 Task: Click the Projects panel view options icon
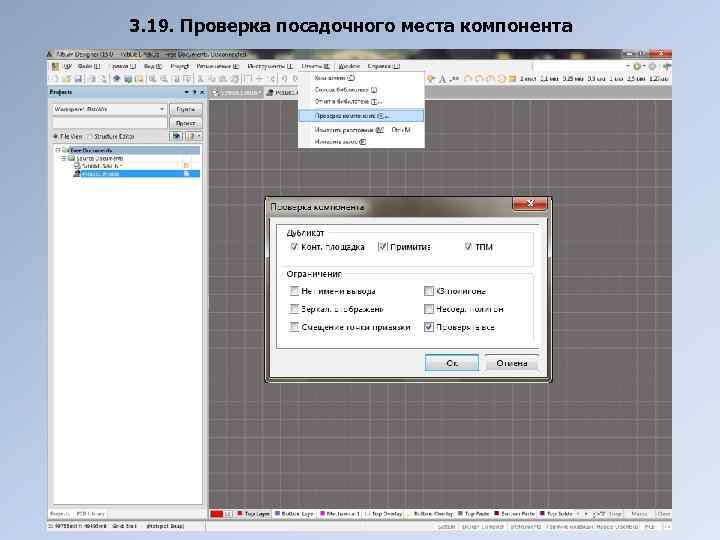click(177, 136)
